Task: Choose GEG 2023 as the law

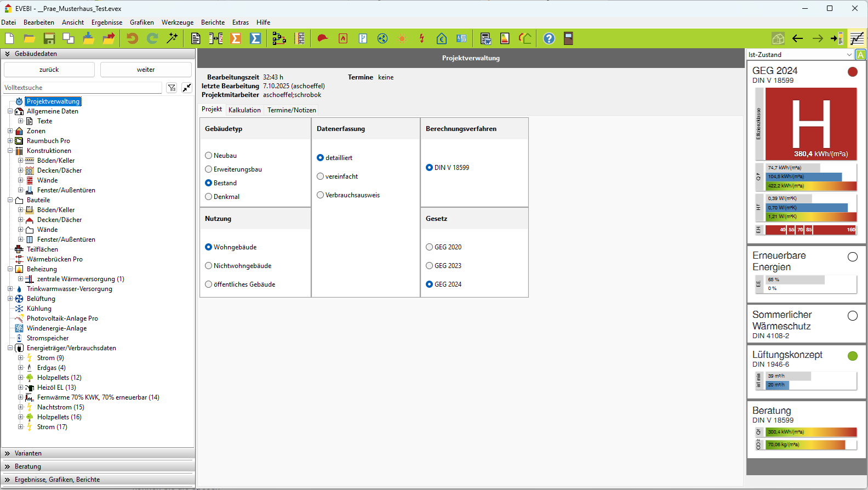Action: 430,266
